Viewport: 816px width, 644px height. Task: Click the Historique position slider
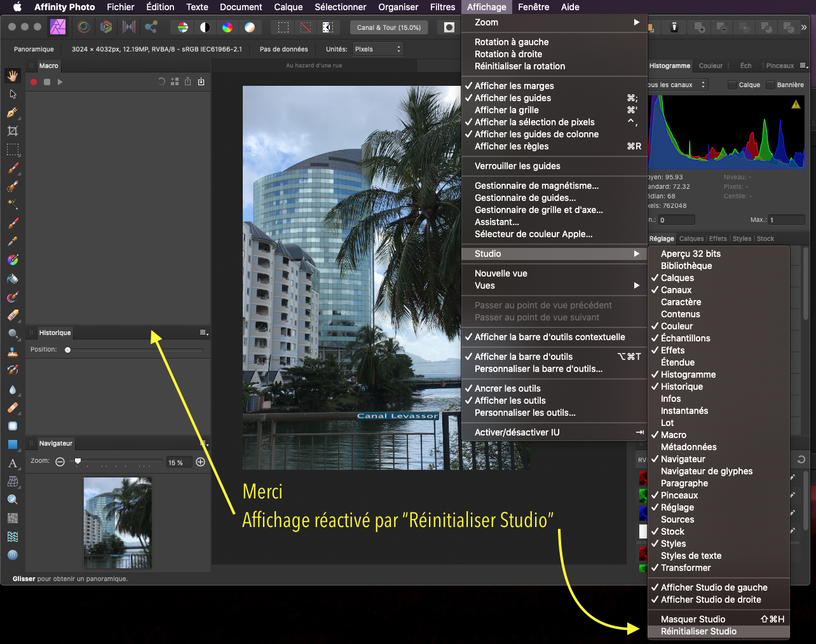point(68,350)
